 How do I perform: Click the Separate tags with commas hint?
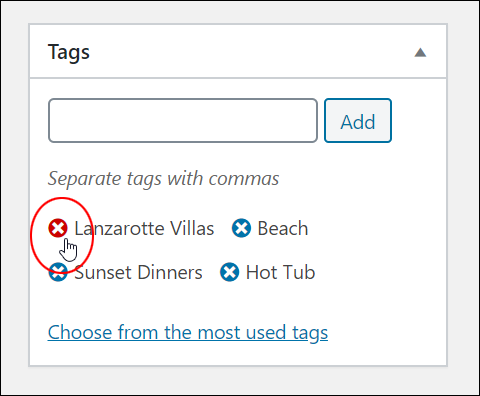click(163, 179)
